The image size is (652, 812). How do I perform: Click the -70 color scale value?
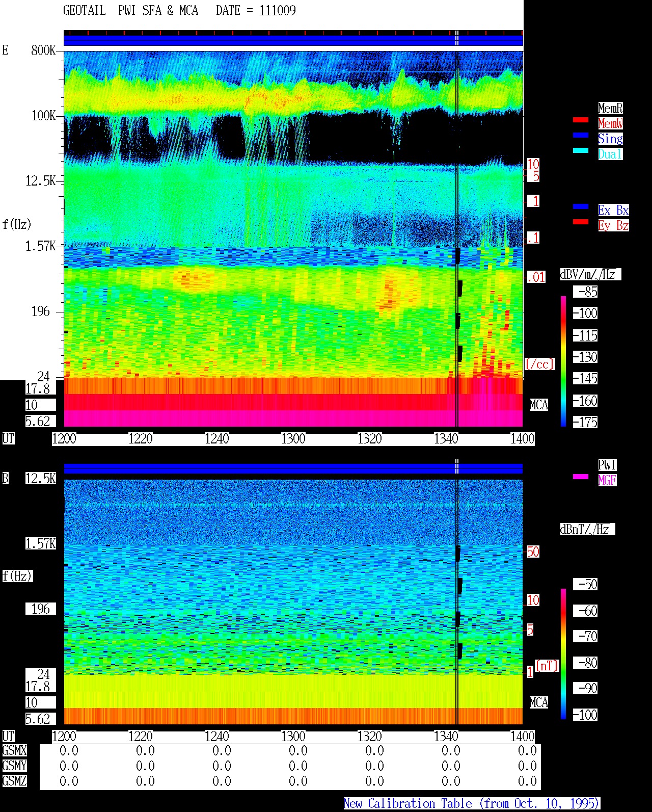click(585, 637)
